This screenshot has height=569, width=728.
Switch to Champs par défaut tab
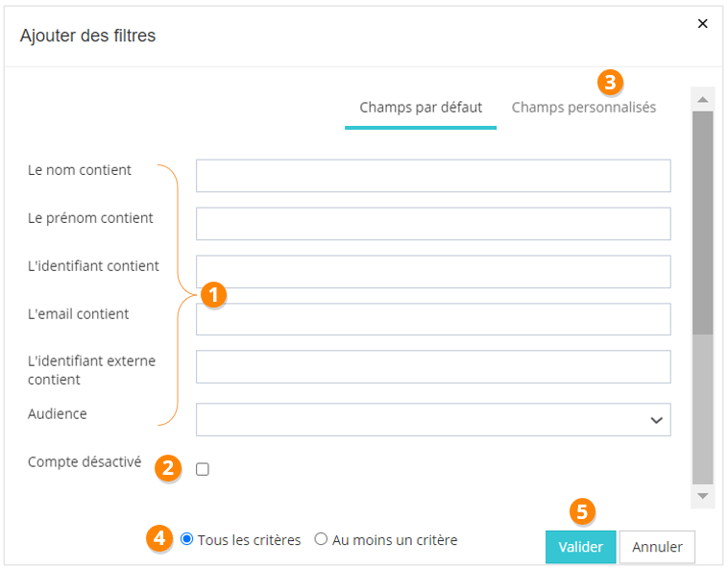pos(421,108)
